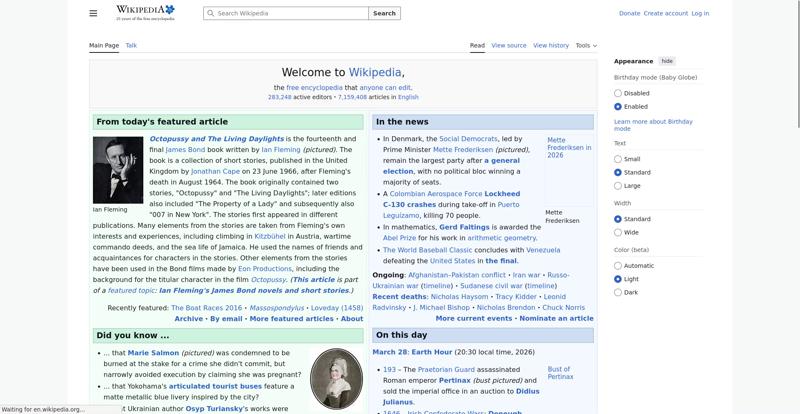This screenshot has width=800, height=414.
Task: Open Learn more about Birthday mode
Action: [x=652, y=125]
